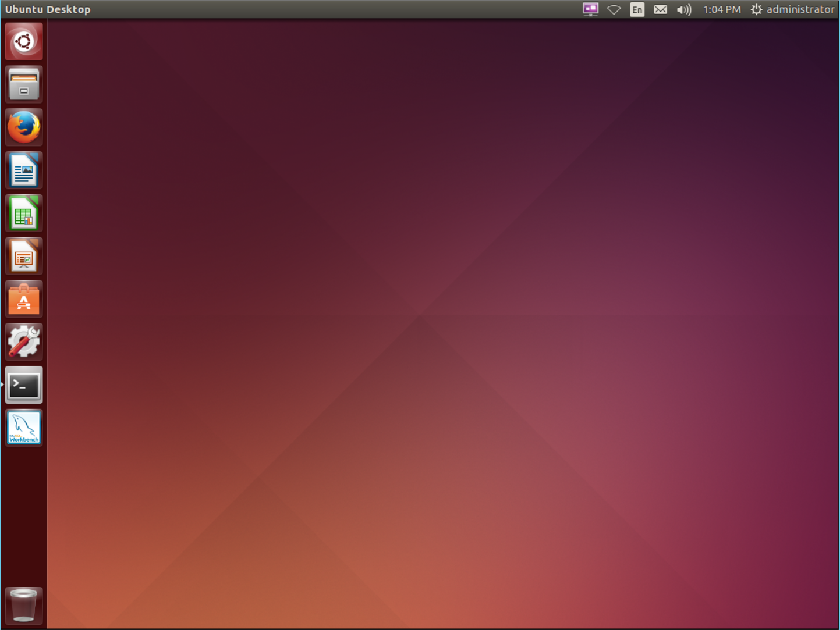Open the Trash
The width and height of the screenshot is (840, 630).
point(23,605)
